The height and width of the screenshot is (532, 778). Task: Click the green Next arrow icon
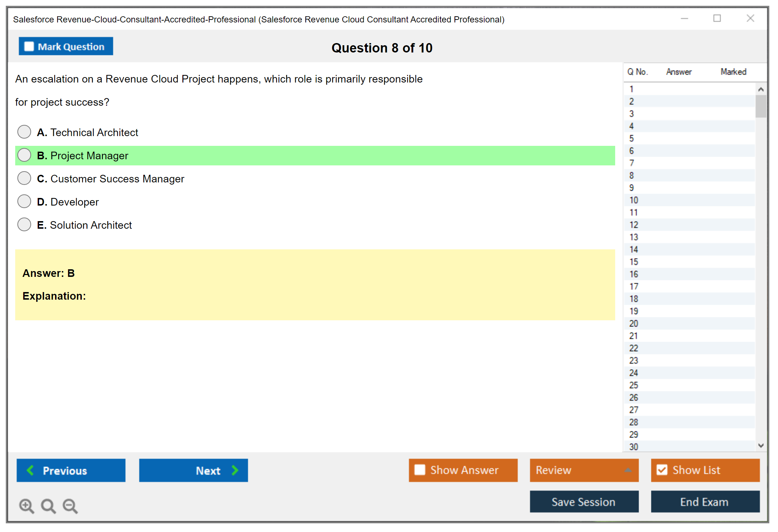tap(235, 470)
